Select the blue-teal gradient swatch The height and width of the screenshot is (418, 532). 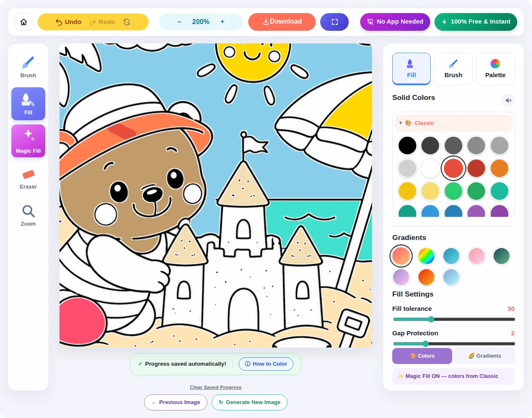pos(451,256)
